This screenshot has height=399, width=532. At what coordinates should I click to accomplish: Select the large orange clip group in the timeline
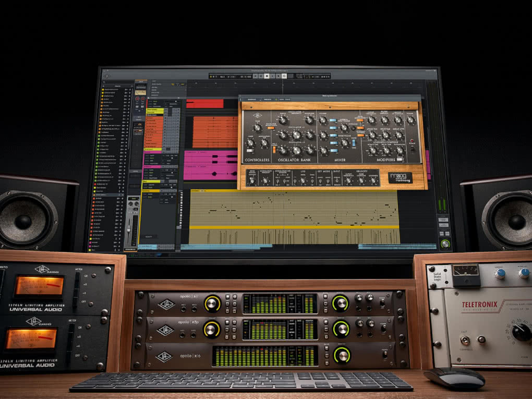215,132
